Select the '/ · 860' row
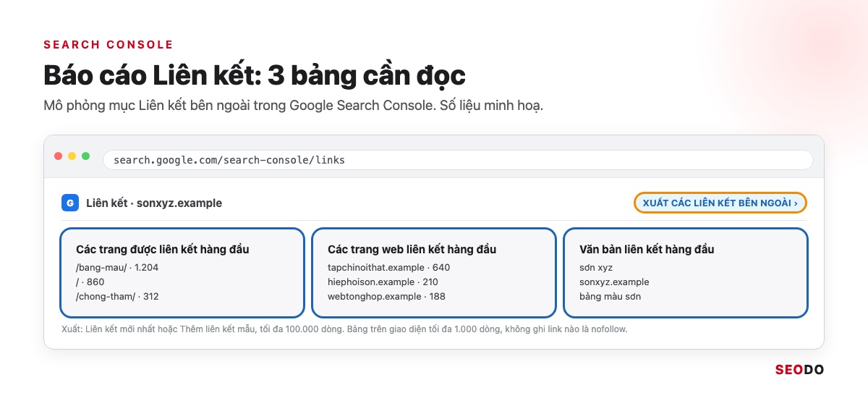Image resolution: width=868 pixels, height=393 pixels. (90, 282)
